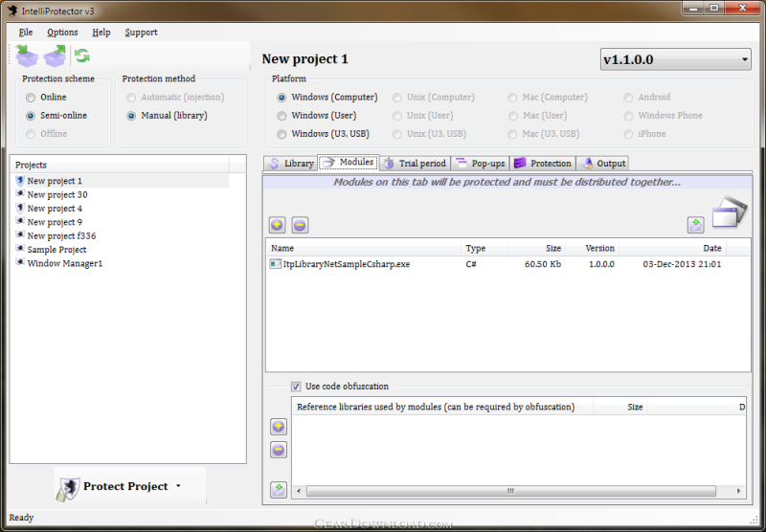
Task: Open the v1.1.0.0 version dropdown
Action: tap(676, 59)
